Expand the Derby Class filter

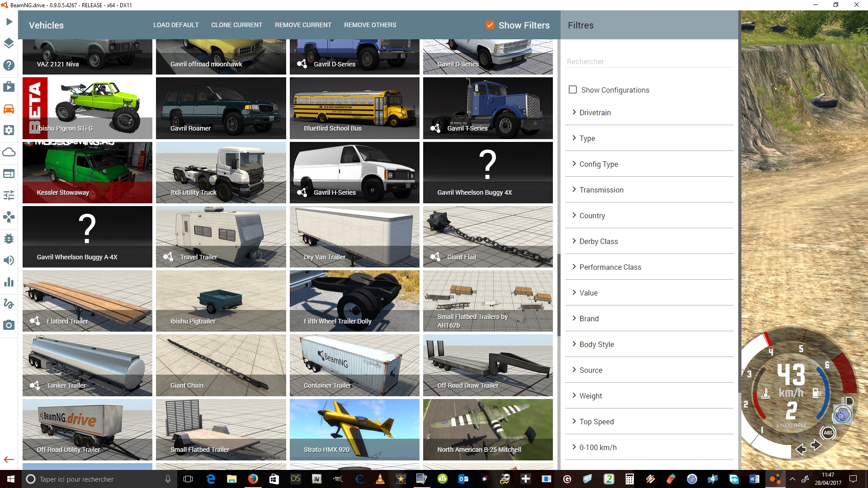pyautogui.click(x=649, y=241)
